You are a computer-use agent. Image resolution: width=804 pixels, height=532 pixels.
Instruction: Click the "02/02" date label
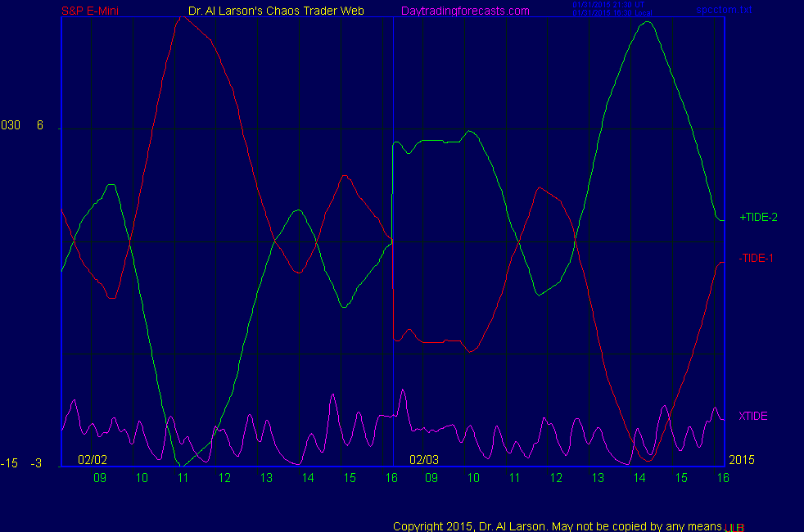[93, 460]
